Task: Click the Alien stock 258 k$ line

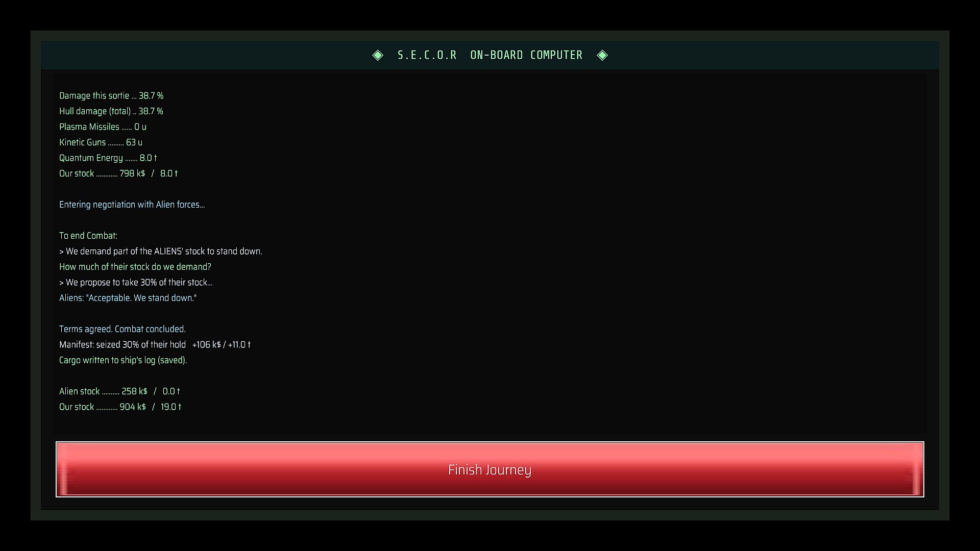Action: [x=119, y=391]
